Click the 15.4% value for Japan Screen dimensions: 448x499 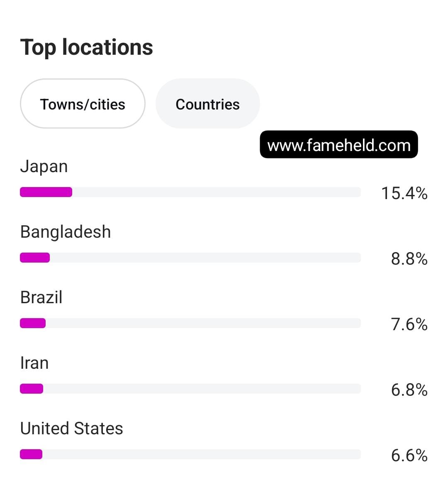coord(404,193)
